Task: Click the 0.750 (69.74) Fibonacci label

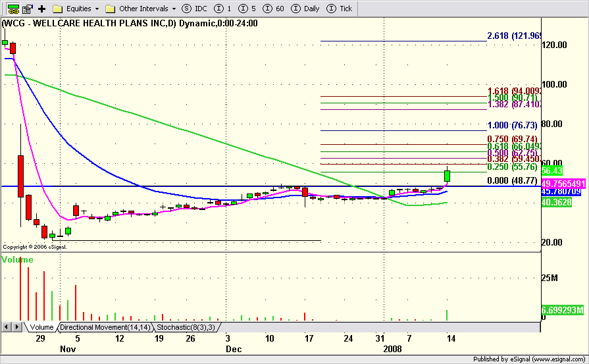Action: point(513,139)
